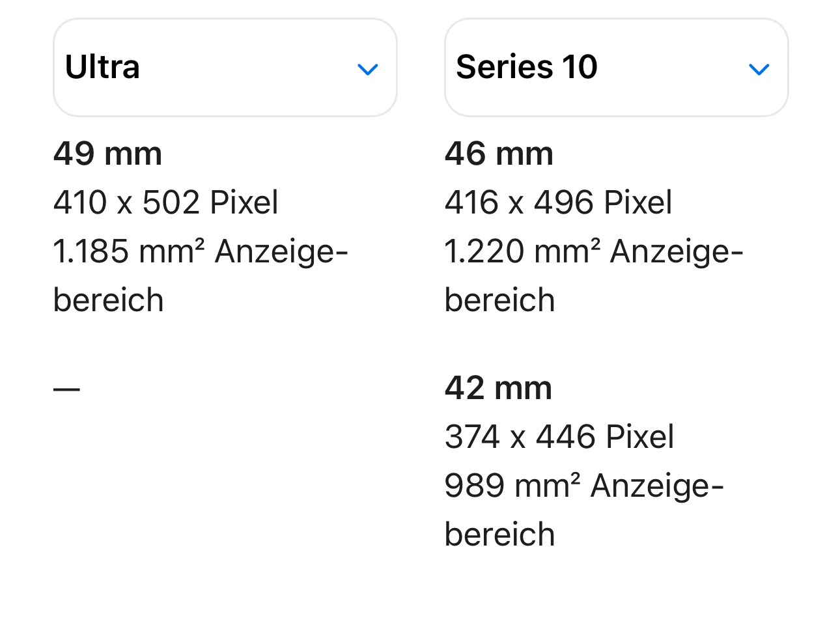Image resolution: width=840 pixels, height=625 pixels.
Task: Click the bold Ultra label text
Action: click(x=102, y=67)
